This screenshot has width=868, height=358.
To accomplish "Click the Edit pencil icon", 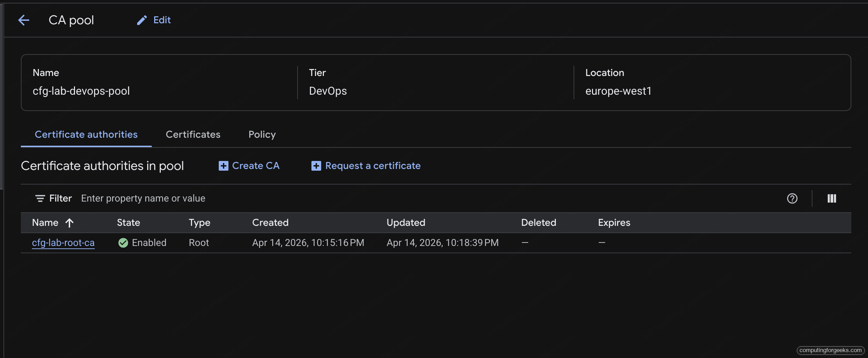I will [x=142, y=20].
